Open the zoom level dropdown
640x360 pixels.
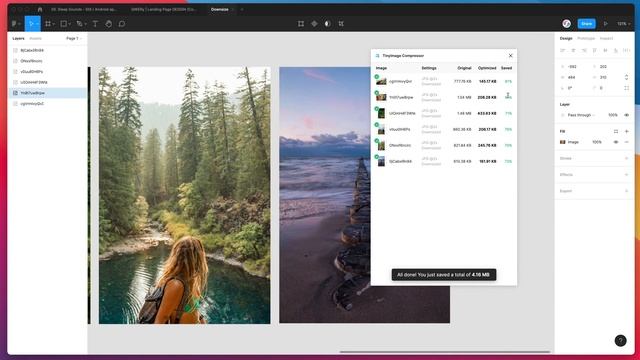coord(623,24)
